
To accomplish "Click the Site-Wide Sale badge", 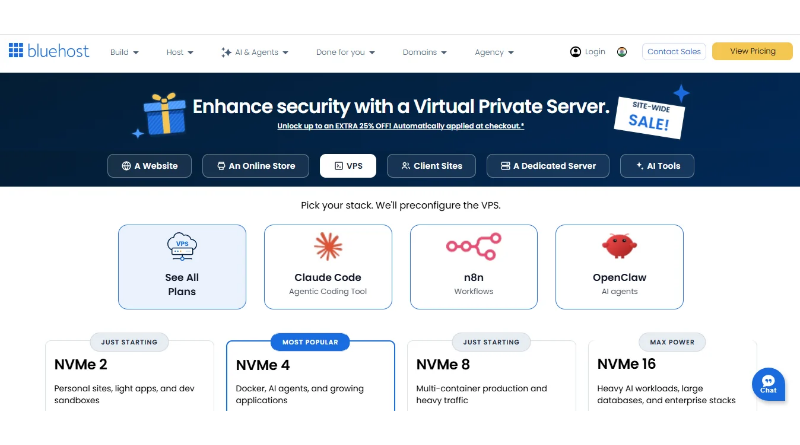I will (x=648, y=117).
